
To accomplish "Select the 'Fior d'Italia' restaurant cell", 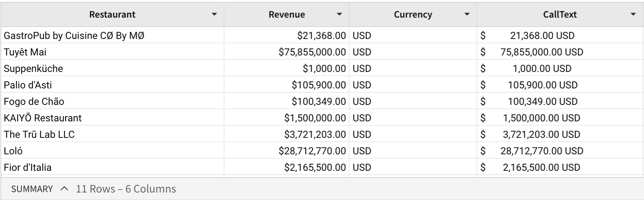I will click(x=113, y=167).
